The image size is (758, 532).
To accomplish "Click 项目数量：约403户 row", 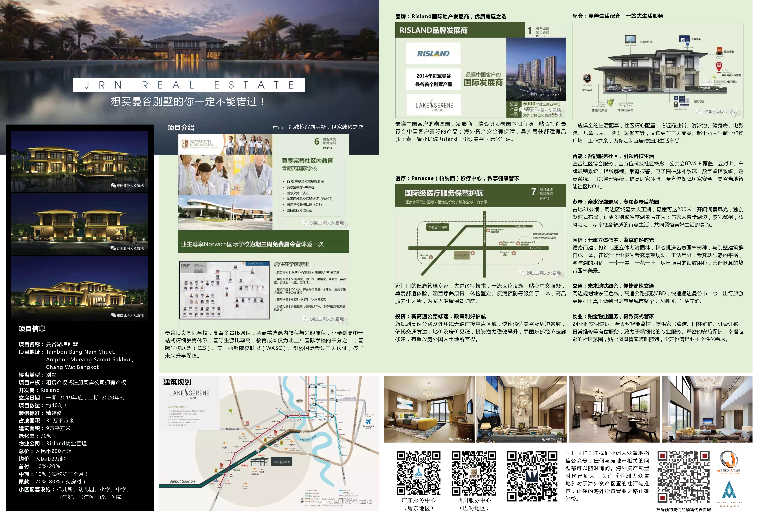I will click(42, 405).
